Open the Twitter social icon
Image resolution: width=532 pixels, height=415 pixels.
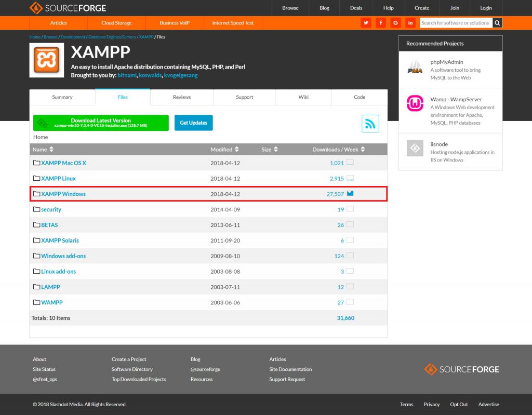pyautogui.click(x=366, y=23)
